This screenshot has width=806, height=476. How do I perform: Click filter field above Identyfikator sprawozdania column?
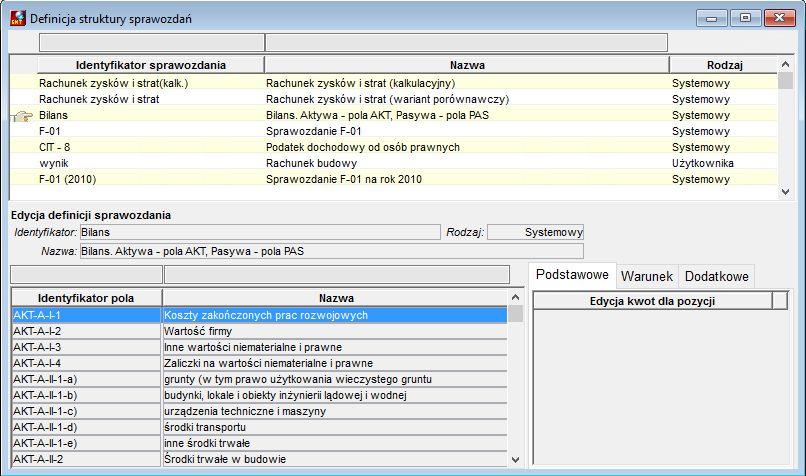pos(152,43)
